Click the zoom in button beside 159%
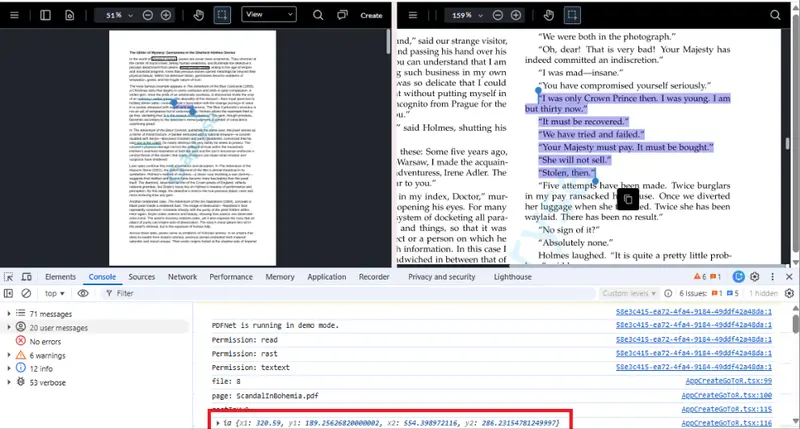The height and width of the screenshot is (429, 800). 516,15
